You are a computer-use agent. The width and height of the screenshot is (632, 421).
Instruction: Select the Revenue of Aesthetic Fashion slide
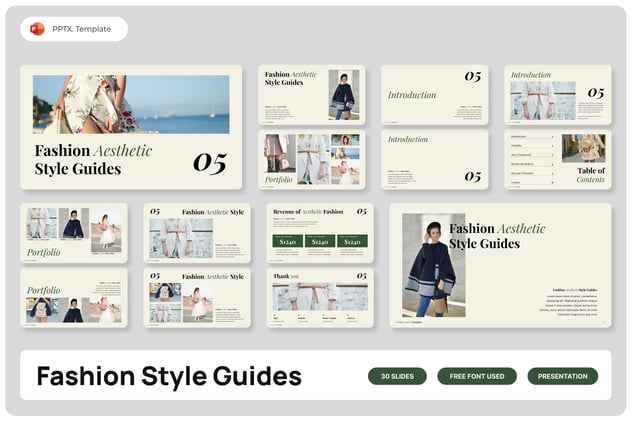click(320, 232)
